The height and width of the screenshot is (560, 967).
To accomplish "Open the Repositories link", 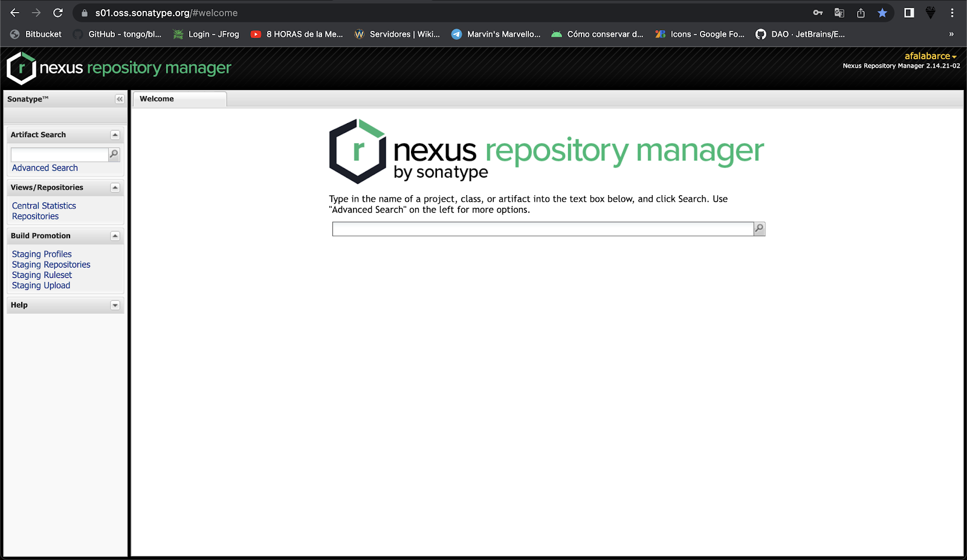I will click(x=36, y=216).
